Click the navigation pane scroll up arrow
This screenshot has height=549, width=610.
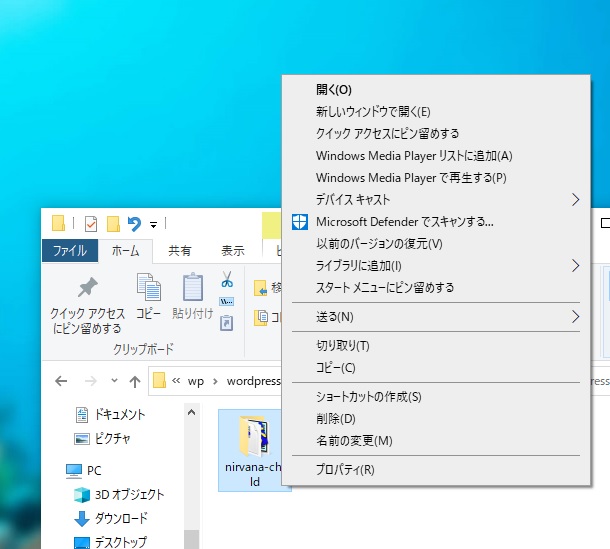click(191, 412)
